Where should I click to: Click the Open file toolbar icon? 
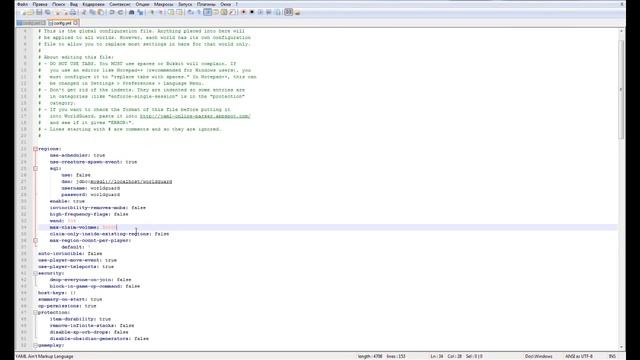pyautogui.click(x=31, y=12)
